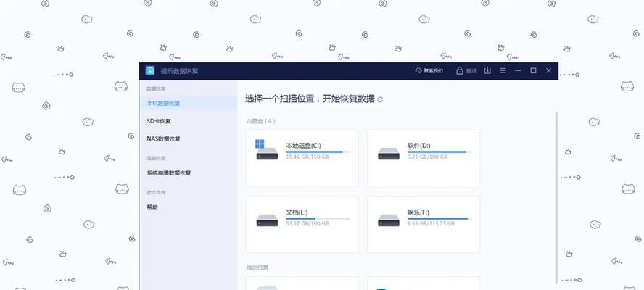The width and height of the screenshot is (644, 290).
Task: Click the 联系我们 headset icon
Action: 418,70
